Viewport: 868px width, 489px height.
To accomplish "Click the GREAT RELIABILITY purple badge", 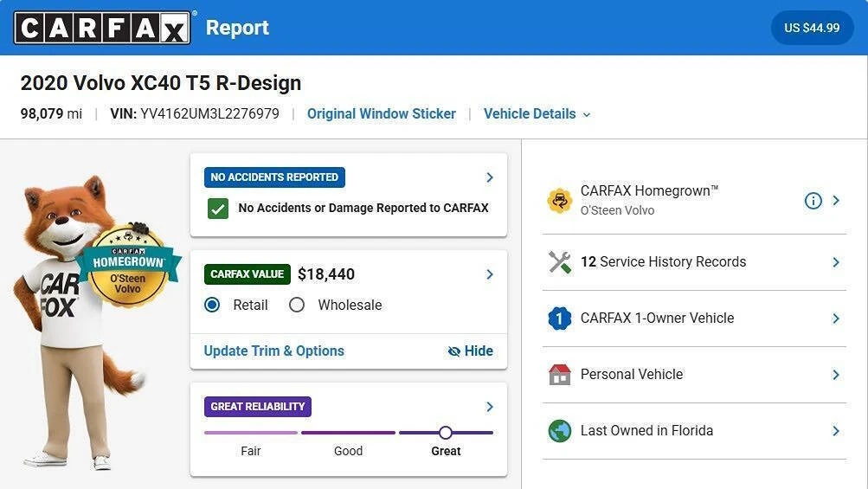I will (x=257, y=407).
